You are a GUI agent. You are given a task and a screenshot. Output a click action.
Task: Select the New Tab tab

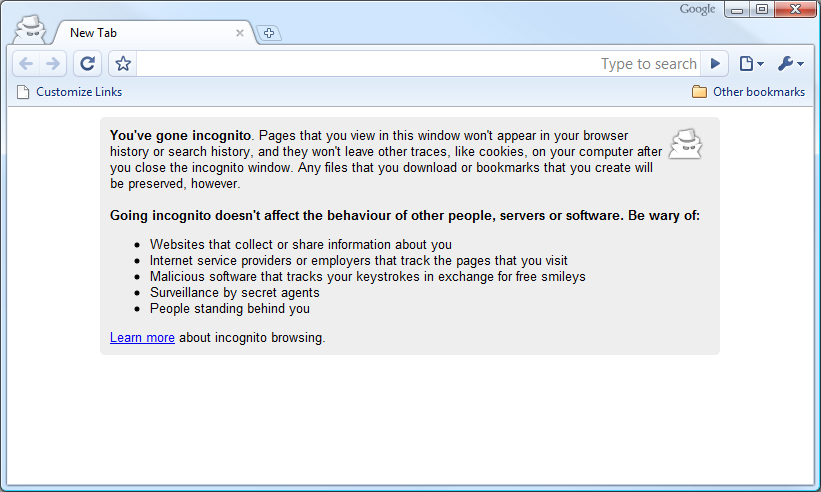(x=140, y=33)
